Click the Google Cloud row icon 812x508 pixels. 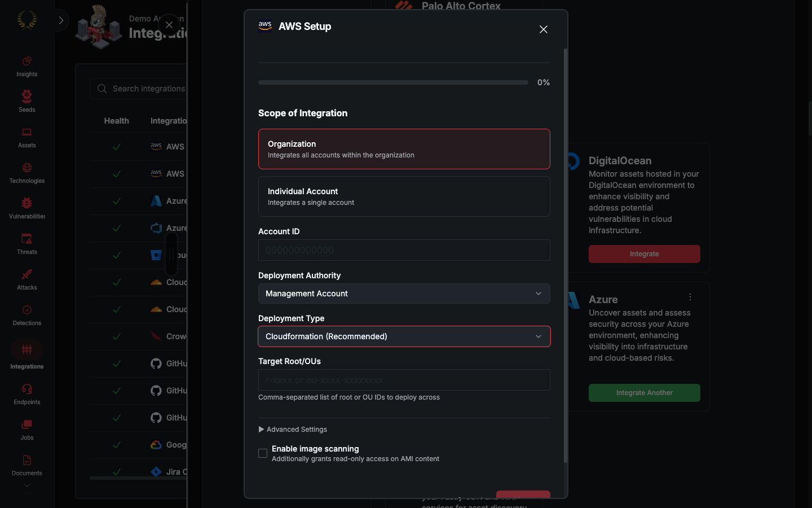point(156,445)
